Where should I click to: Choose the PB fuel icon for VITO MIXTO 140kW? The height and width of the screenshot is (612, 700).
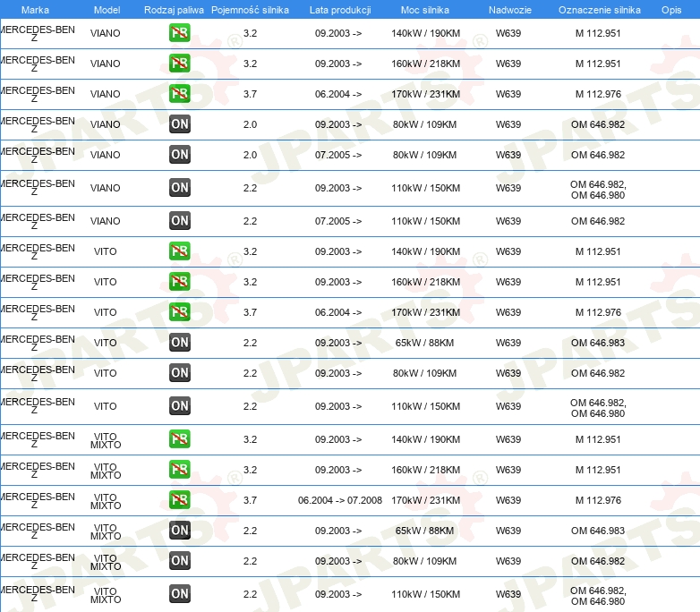(x=179, y=439)
